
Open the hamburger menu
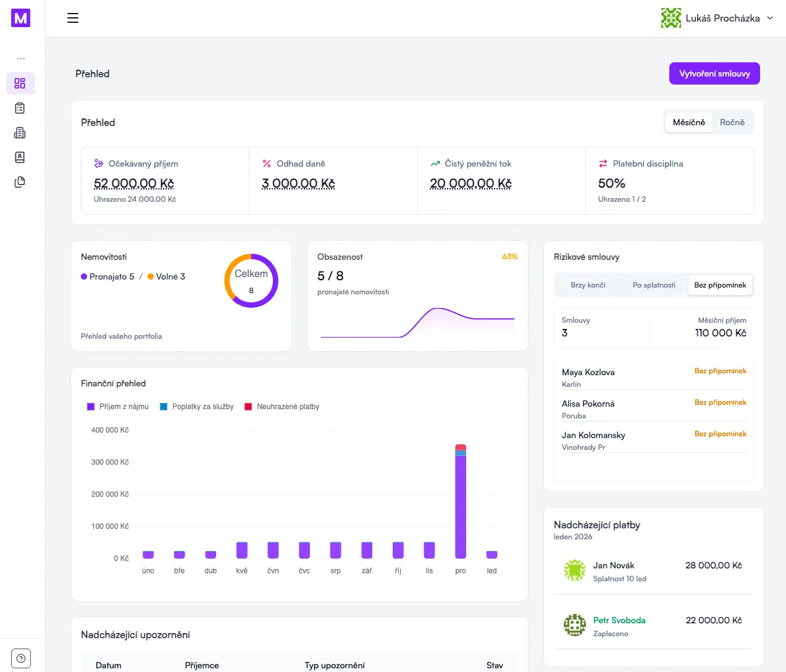[x=73, y=18]
